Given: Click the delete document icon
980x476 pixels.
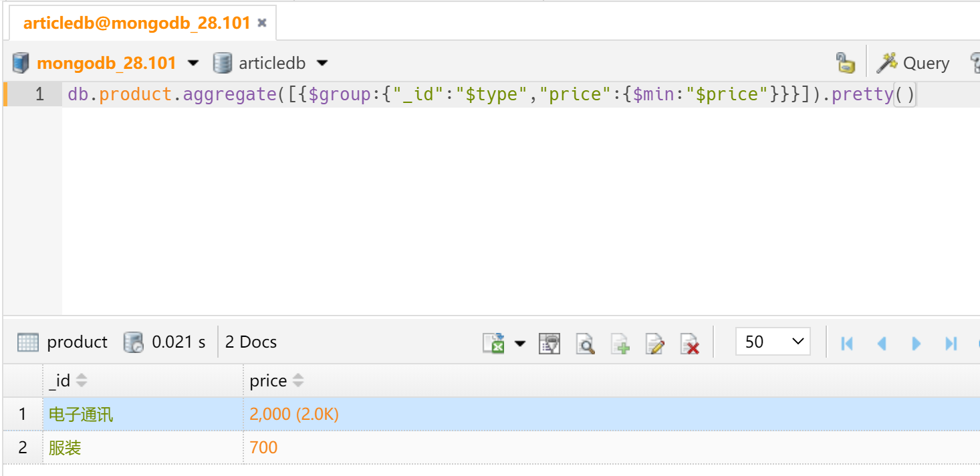Looking at the screenshot, I should pos(690,343).
